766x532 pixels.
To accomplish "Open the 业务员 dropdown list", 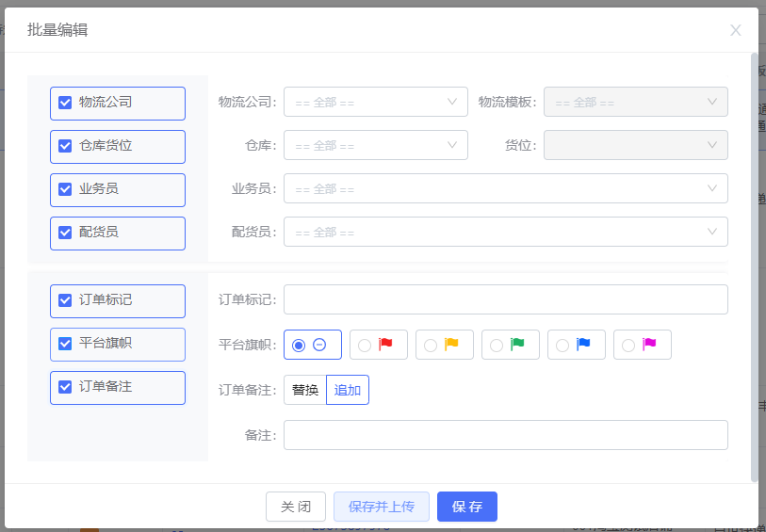I will pos(506,188).
